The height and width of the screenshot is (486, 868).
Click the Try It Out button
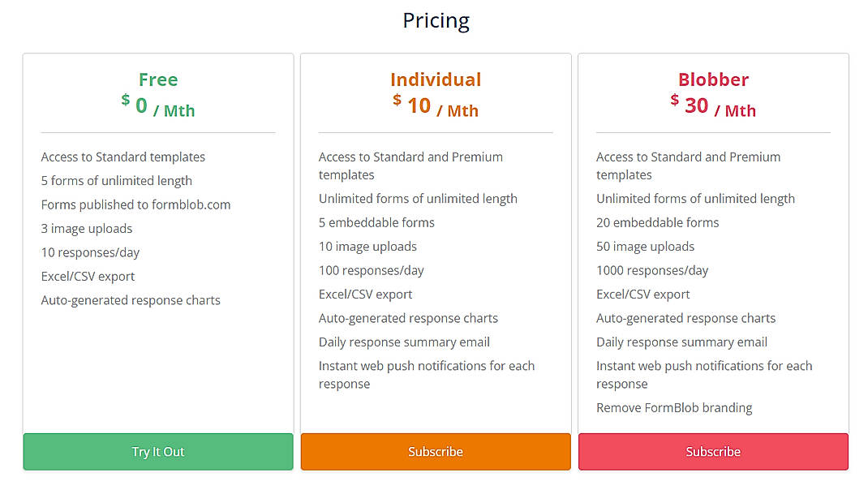point(157,452)
